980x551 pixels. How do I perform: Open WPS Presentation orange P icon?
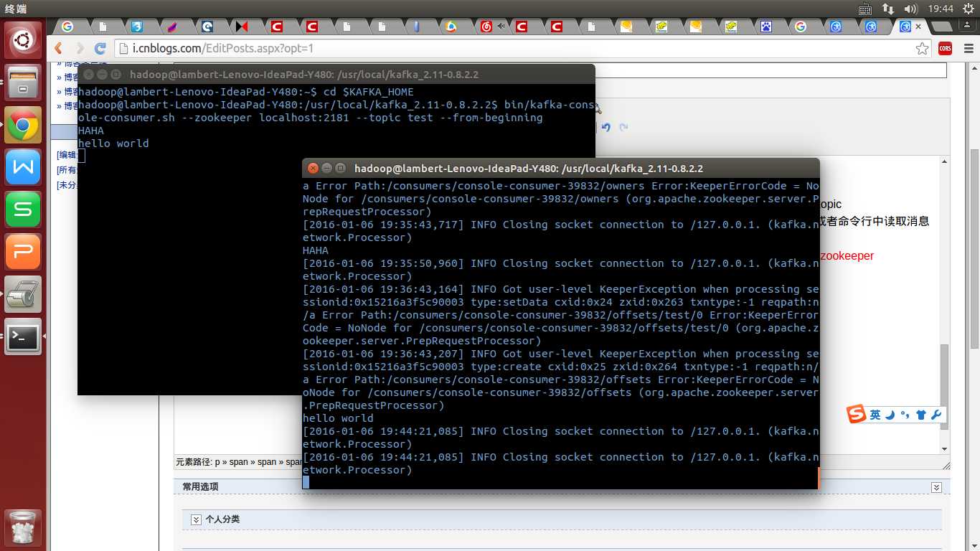(x=23, y=252)
